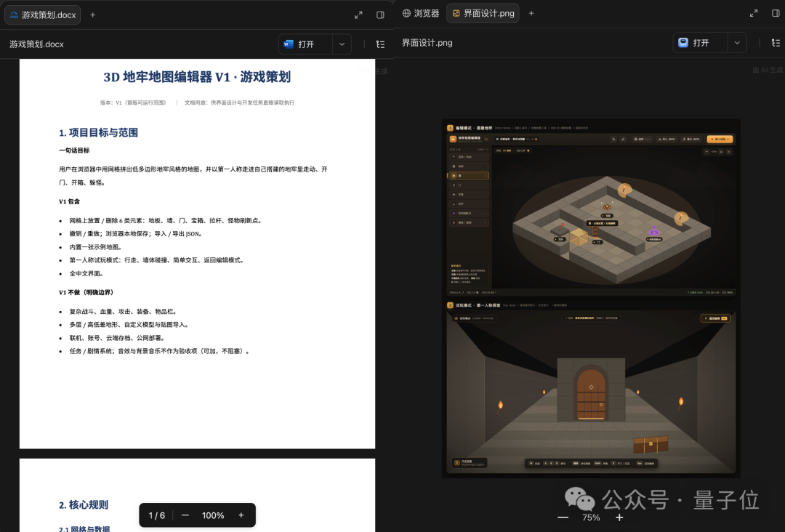The width and height of the screenshot is (785, 532).
Task: Expand the left document pane to fullscreen
Action: coord(358,15)
